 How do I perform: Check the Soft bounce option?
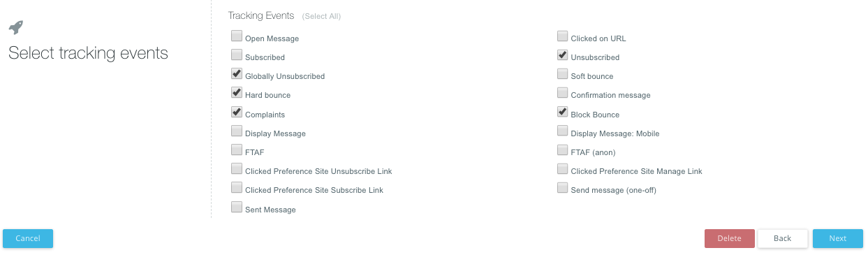click(x=562, y=74)
